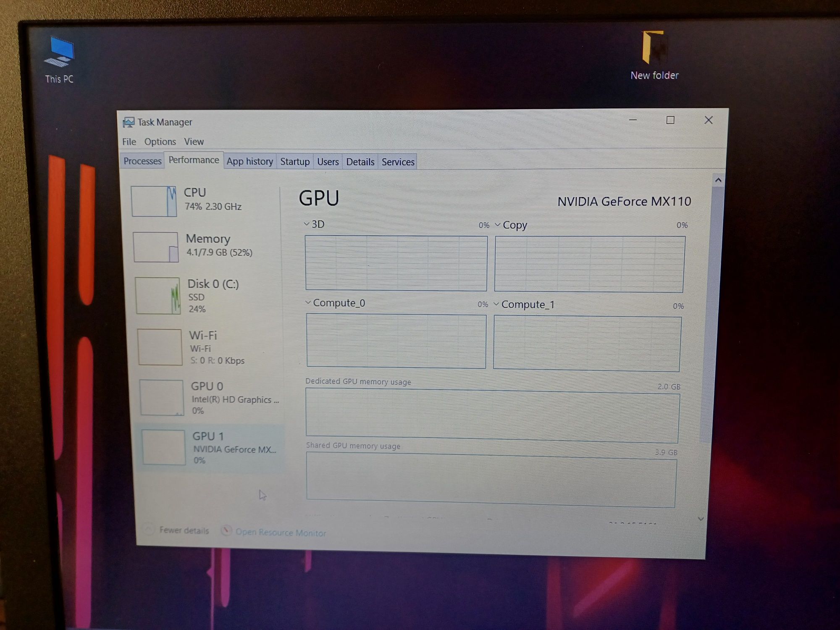Screen dimensions: 840x630
Task: Click the Compute_0 usage graph
Action: click(396, 341)
